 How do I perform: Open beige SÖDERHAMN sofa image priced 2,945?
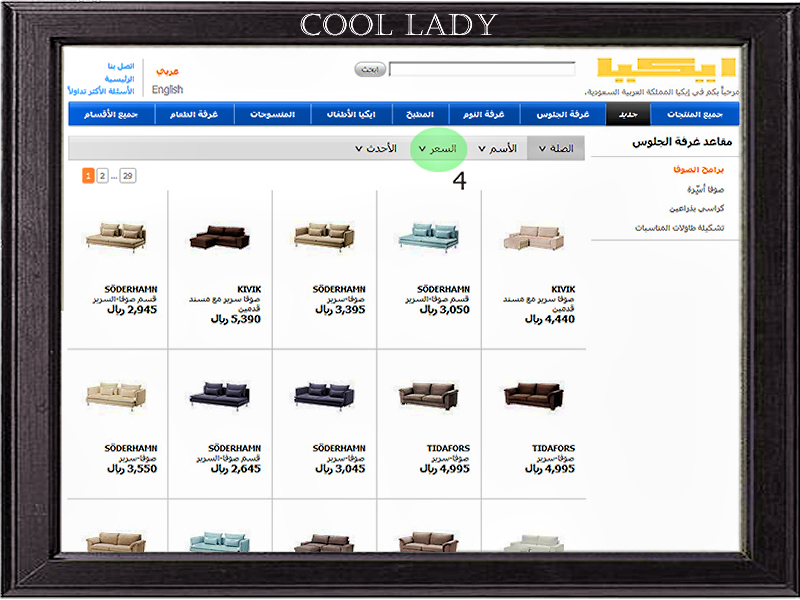click(x=116, y=237)
